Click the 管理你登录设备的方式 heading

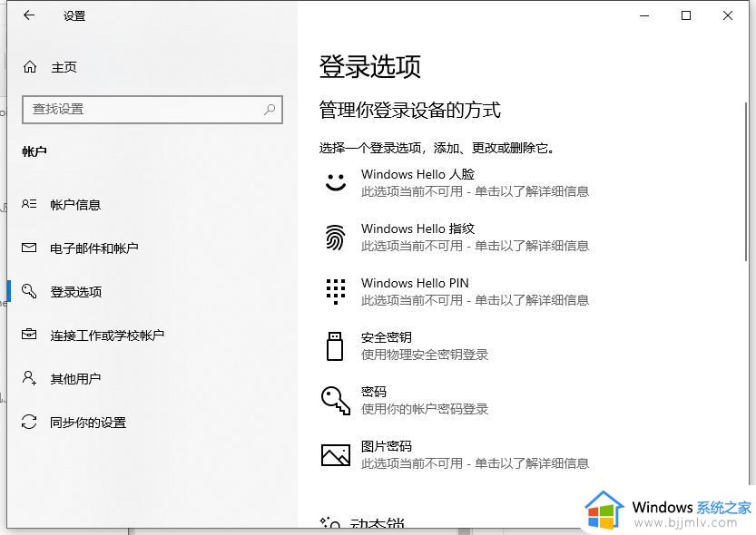[410, 111]
